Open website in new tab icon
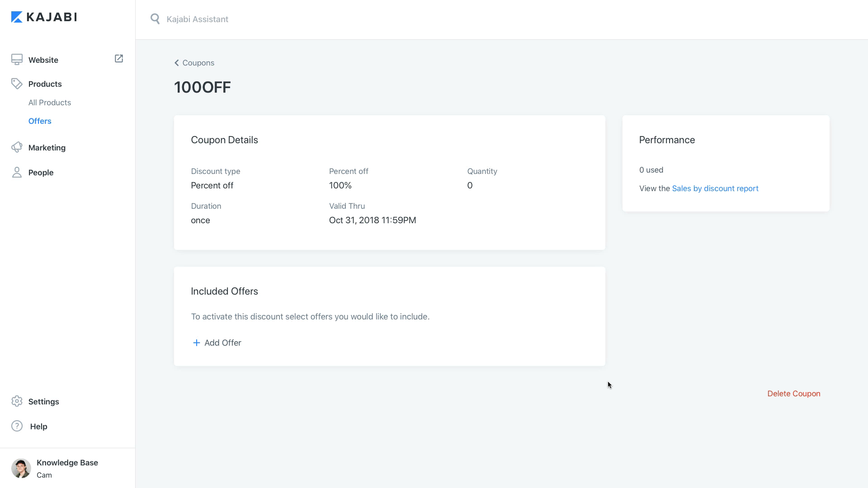The width and height of the screenshot is (868, 488). point(119,59)
